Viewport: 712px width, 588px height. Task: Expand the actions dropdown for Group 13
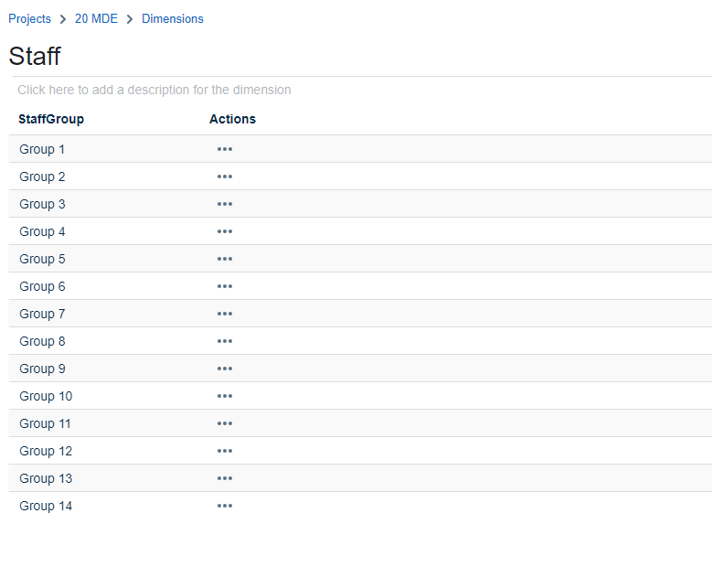(x=225, y=478)
